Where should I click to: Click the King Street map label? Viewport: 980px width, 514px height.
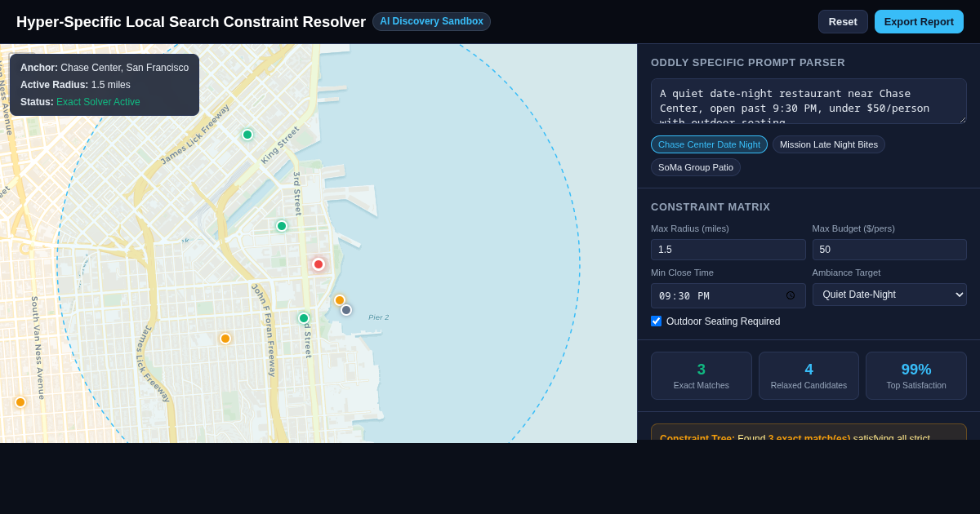[280, 145]
